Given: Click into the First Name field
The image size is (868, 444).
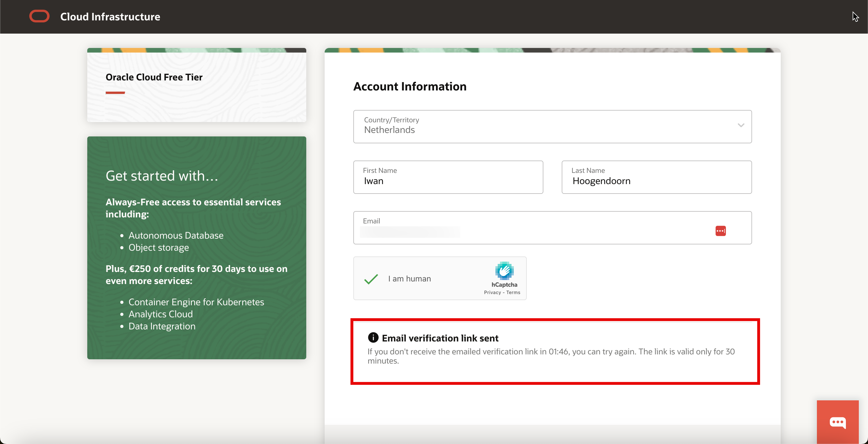Looking at the screenshot, I should coord(448,181).
